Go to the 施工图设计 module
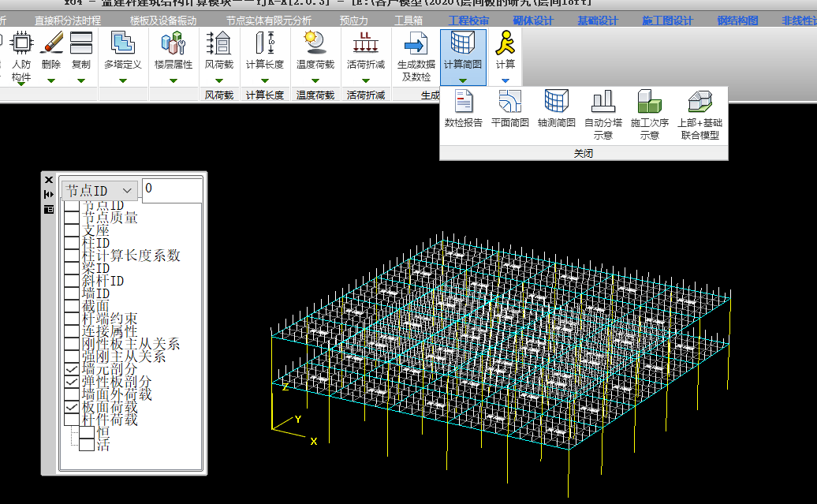817x504 pixels. point(667,21)
